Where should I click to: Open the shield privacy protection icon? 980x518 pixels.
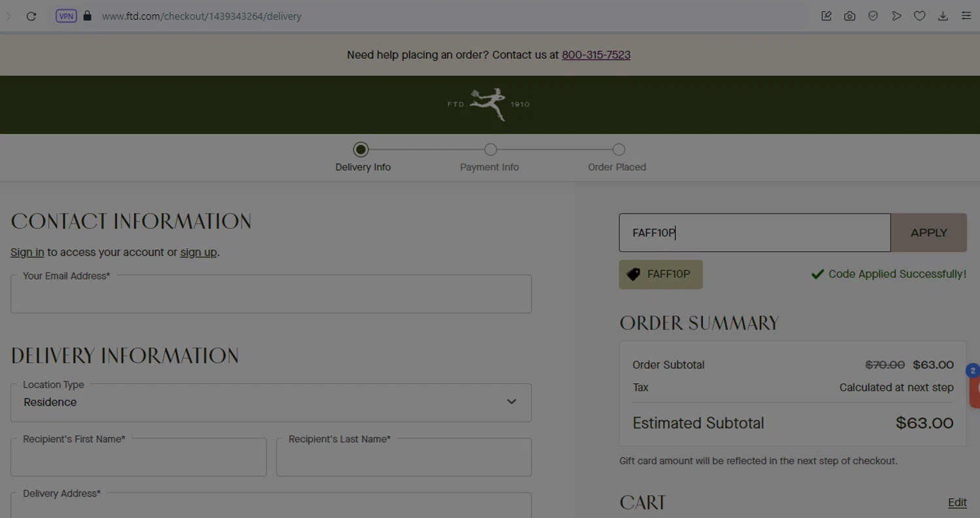873,16
